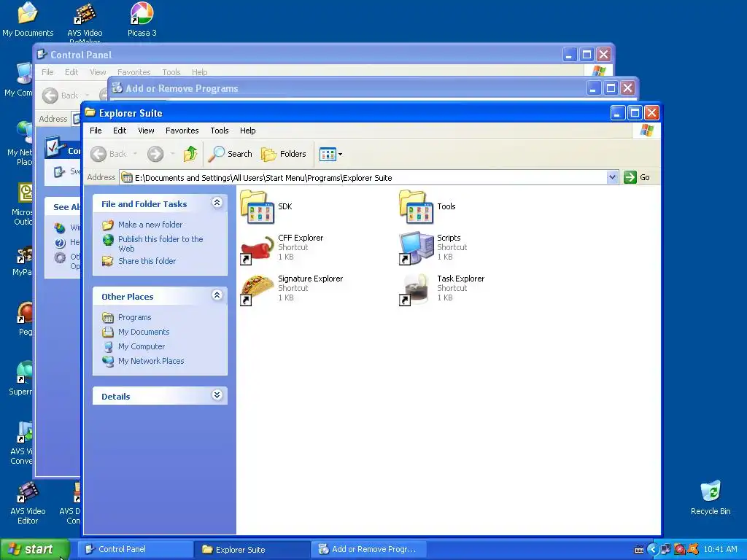747x560 pixels.
Task: Click Share this folder link
Action: [x=147, y=261]
